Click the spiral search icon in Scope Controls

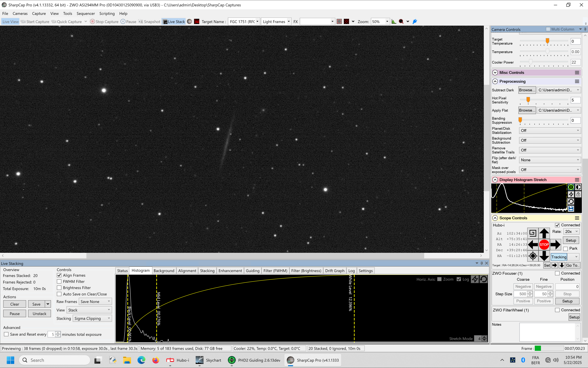(x=533, y=233)
